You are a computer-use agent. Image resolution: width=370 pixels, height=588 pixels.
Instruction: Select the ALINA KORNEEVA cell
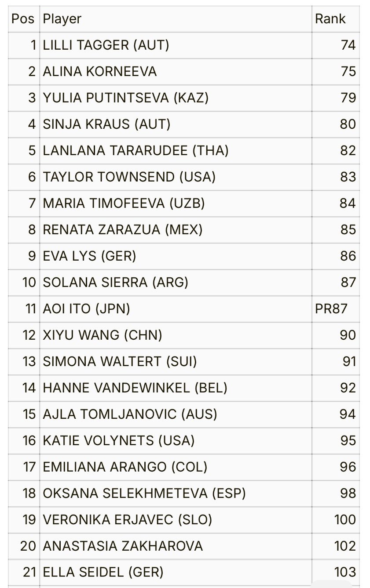click(176, 72)
